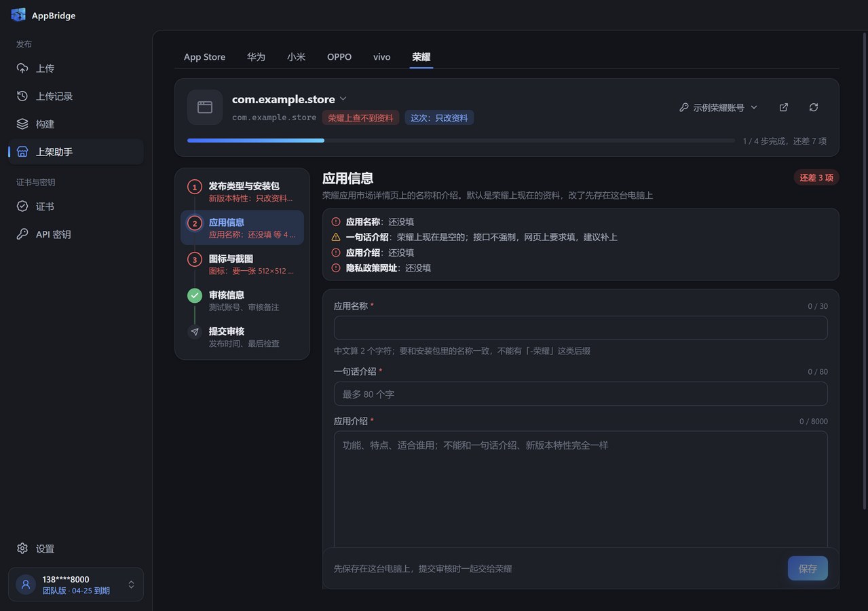
Task: Click the page vertical scrollbar
Action: [865, 272]
